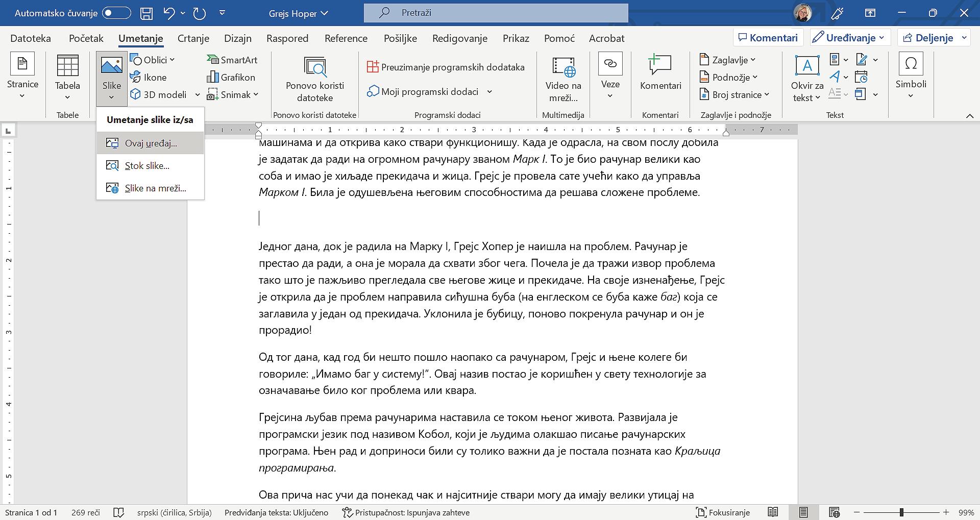980x520 pixels.
Task: Open the Podnožje footer dropdown
Action: 728,77
